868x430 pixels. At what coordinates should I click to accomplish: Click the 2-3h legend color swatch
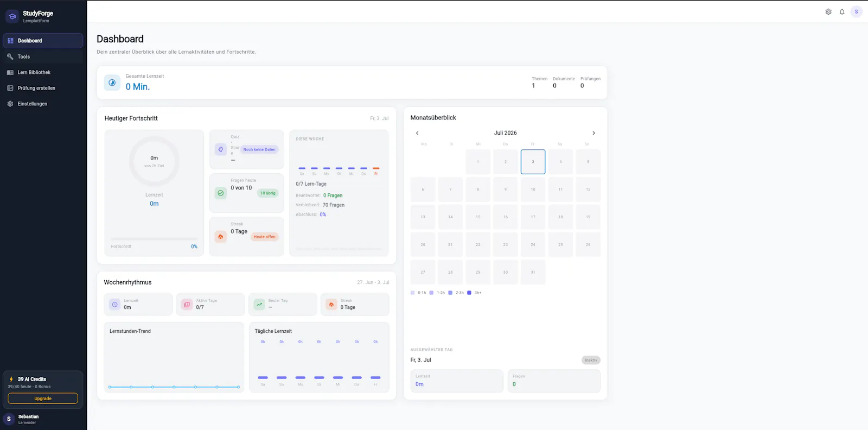tap(450, 293)
